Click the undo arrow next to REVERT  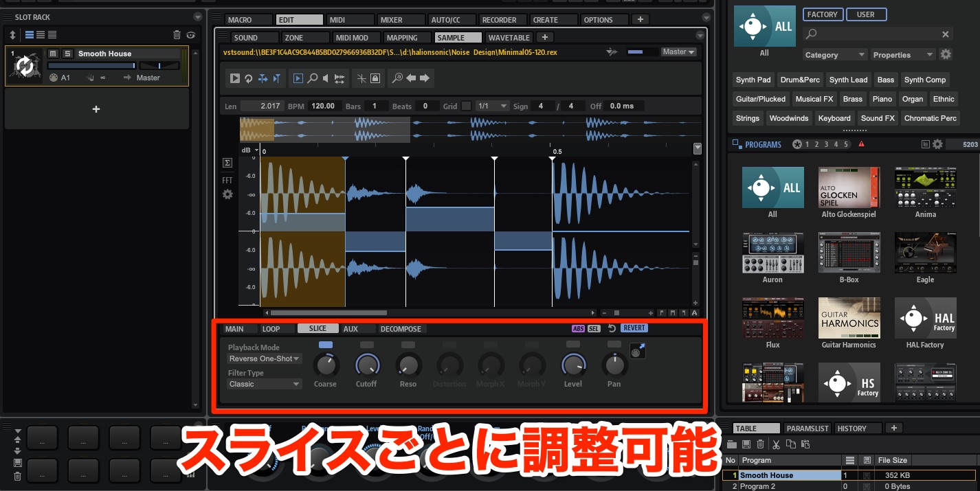tap(612, 328)
